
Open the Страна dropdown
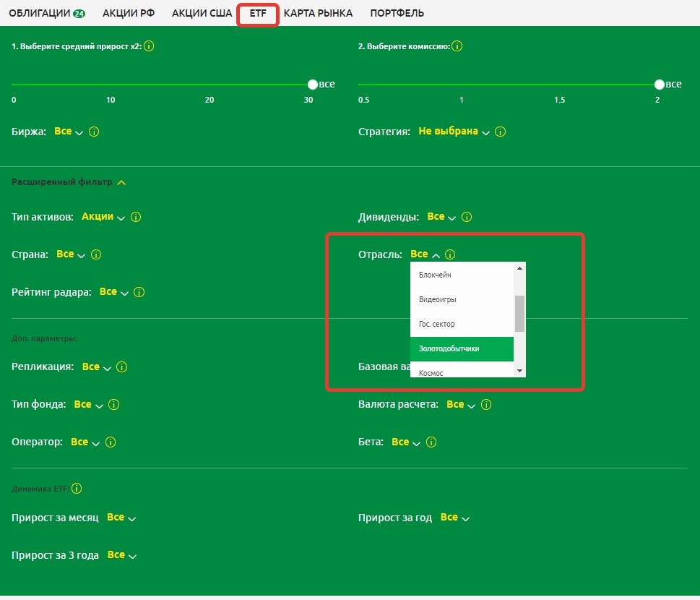tap(70, 254)
